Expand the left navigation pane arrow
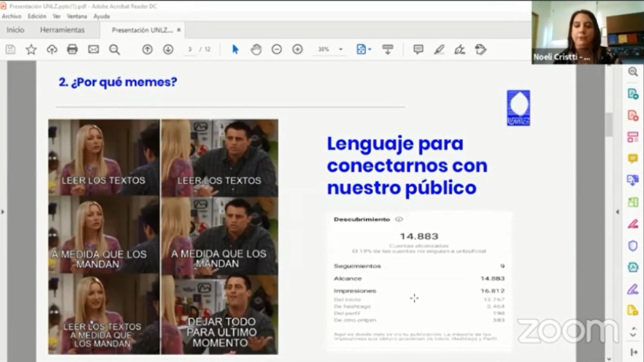 (x=3, y=212)
